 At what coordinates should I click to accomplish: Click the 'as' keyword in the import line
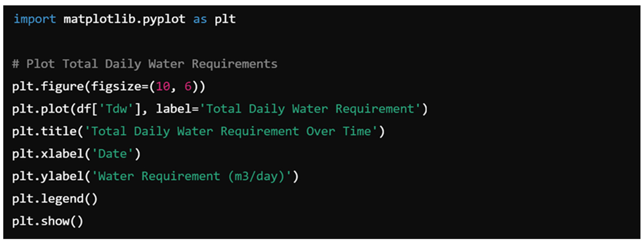click(x=200, y=19)
